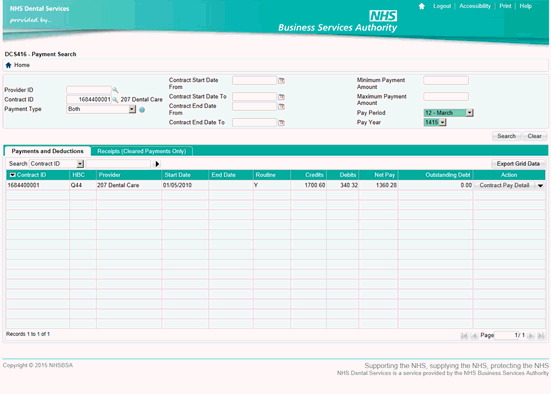Go to first page of grid

[x=464, y=336]
